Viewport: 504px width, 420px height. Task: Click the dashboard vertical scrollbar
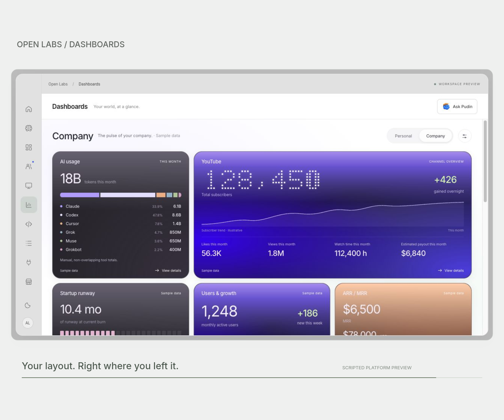pos(485,161)
